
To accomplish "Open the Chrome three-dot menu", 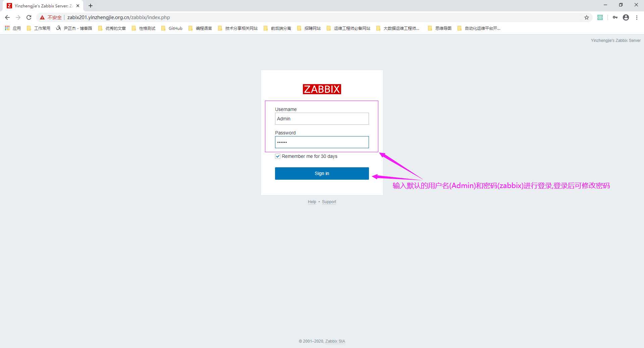I will 637,17.
